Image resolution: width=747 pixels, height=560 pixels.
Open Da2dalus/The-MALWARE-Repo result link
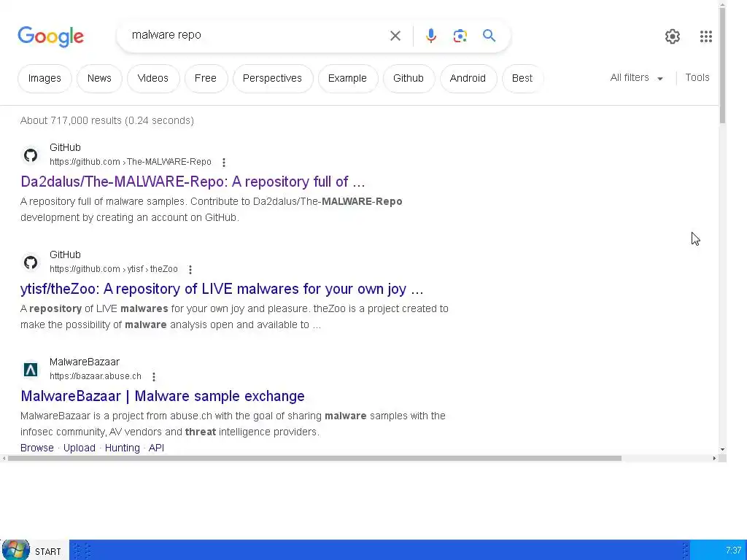(x=193, y=182)
